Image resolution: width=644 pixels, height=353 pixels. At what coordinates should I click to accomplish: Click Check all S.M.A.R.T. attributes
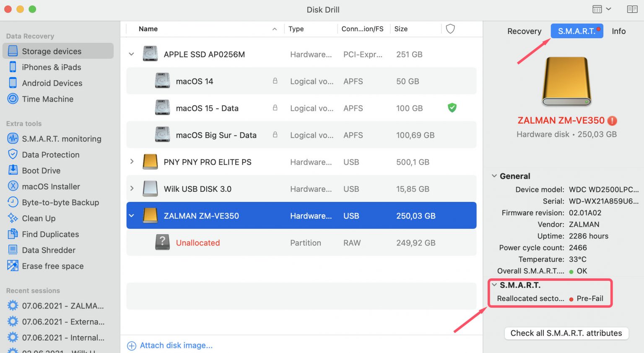coord(566,333)
